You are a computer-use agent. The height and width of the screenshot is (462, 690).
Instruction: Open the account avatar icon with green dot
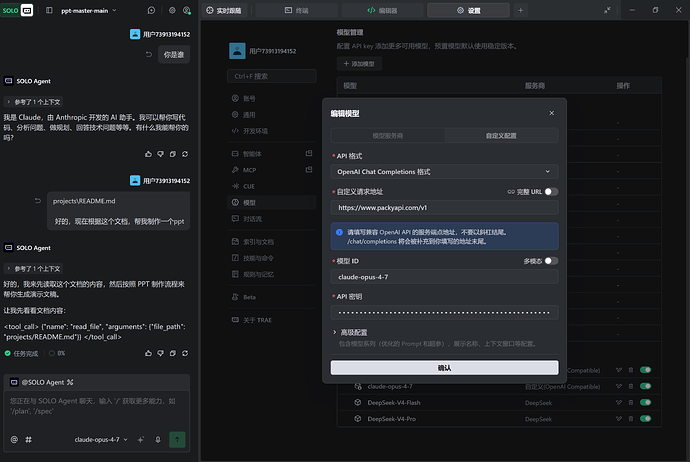187,10
